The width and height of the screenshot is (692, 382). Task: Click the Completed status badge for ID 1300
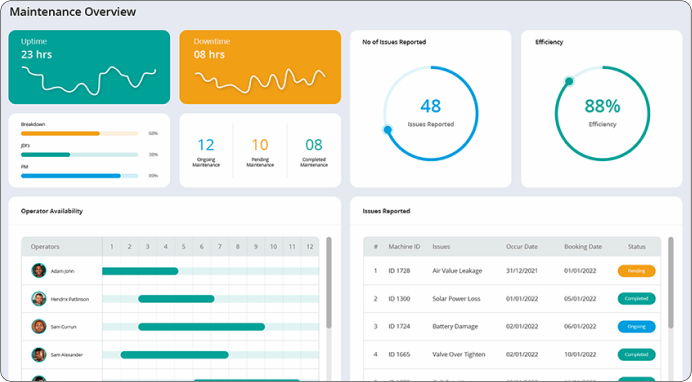tap(636, 299)
